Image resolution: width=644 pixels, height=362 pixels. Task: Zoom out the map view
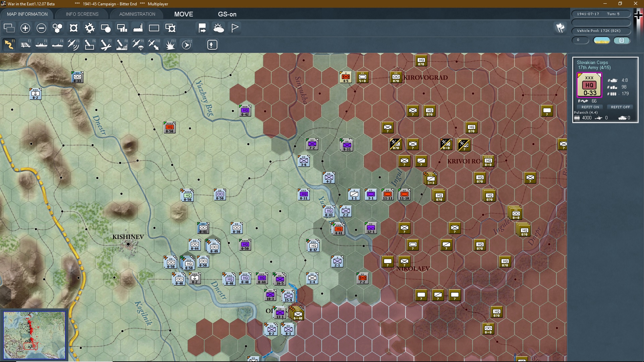click(41, 28)
